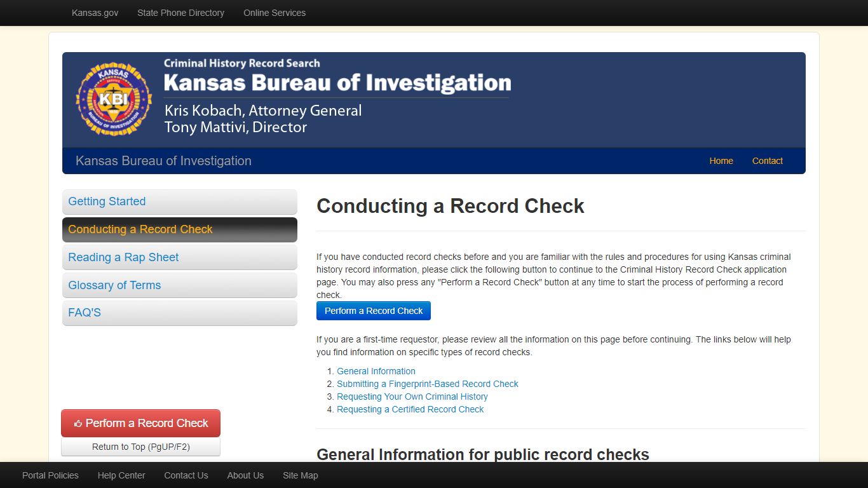Click Contact Us in the footer
This screenshot has height=488, width=868.
186,475
